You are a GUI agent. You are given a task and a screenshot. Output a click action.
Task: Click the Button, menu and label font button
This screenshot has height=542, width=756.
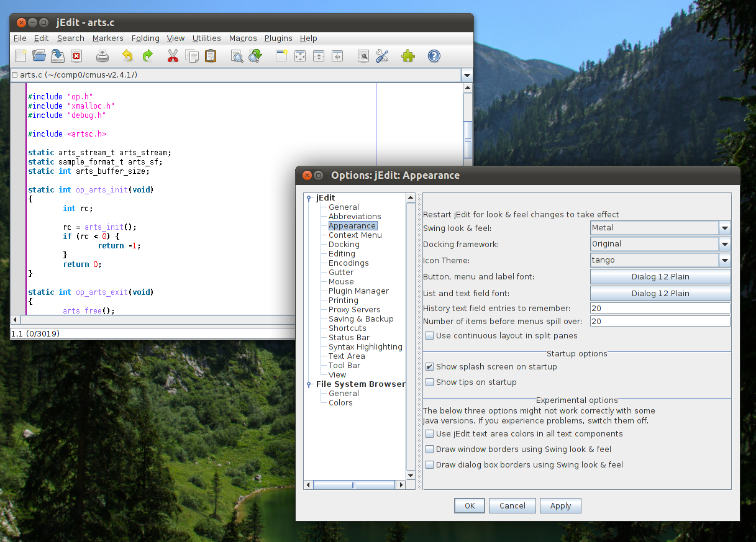tap(660, 277)
